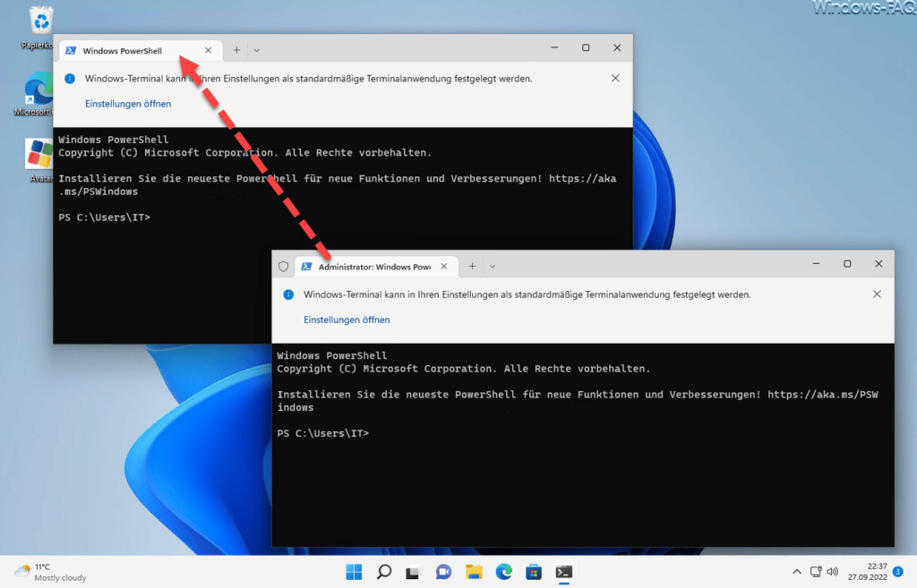Image resolution: width=917 pixels, height=588 pixels.
Task: Close the Administrator: Windows PowerShell tab
Action: point(444,267)
